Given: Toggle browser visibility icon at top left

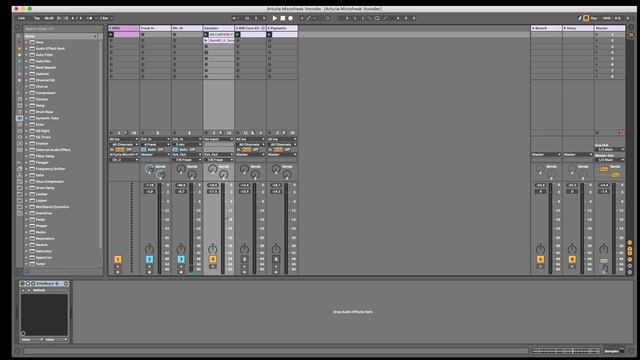Looking at the screenshot, I should (18, 28).
